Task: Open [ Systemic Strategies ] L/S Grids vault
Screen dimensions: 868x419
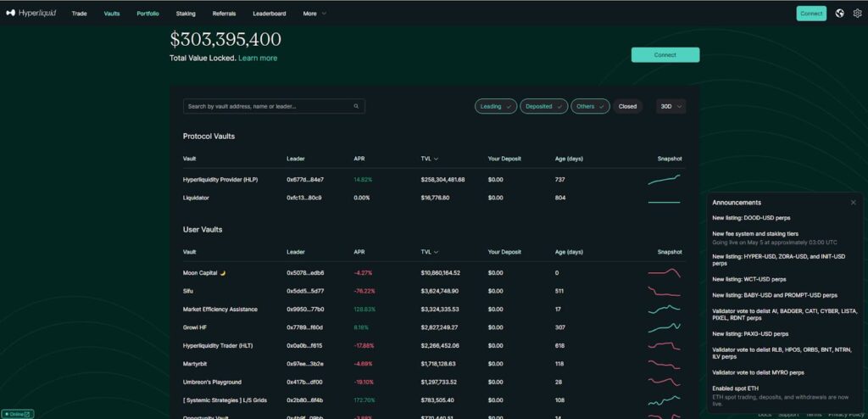Action: [x=224, y=400]
